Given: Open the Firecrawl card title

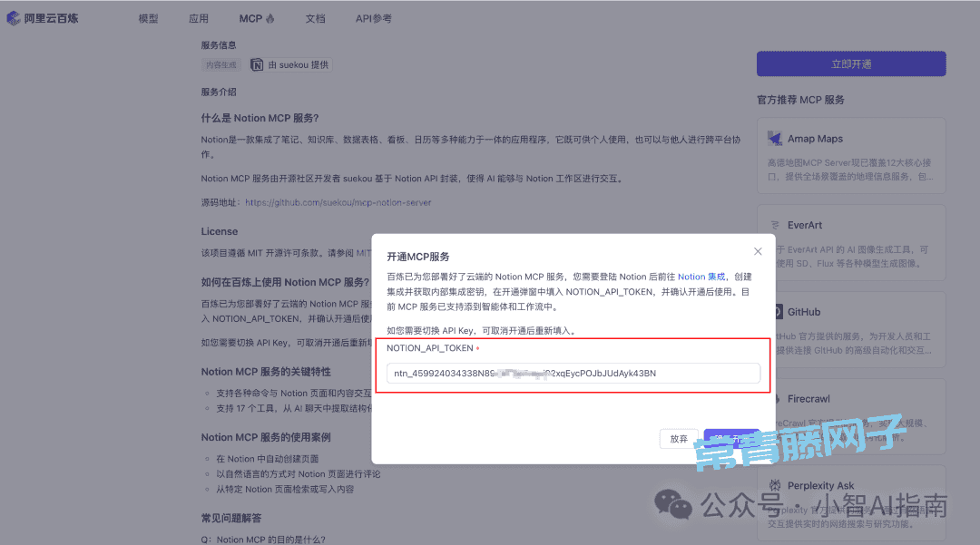Looking at the screenshot, I should click(x=808, y=399).
